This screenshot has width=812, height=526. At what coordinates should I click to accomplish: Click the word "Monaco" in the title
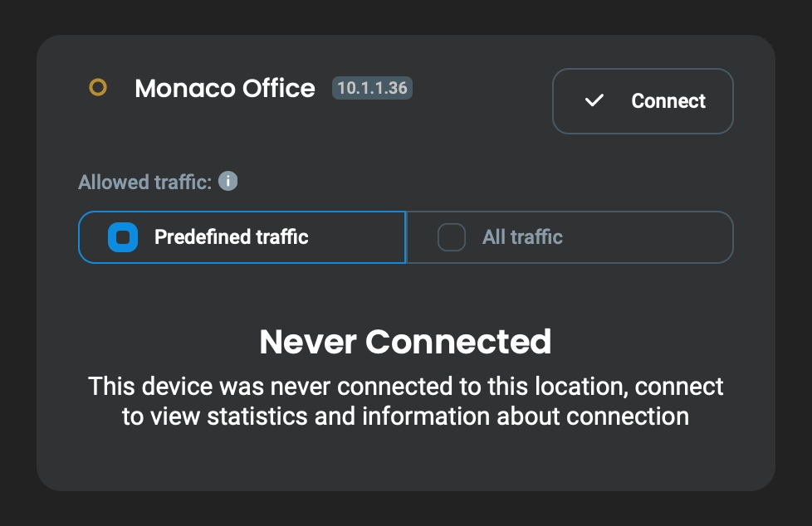coord(184,88)
